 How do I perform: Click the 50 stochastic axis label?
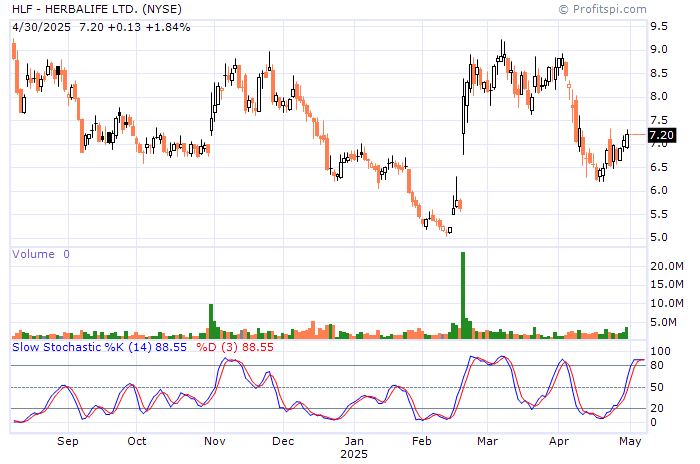pyautogui.click(x=657, y=387)
